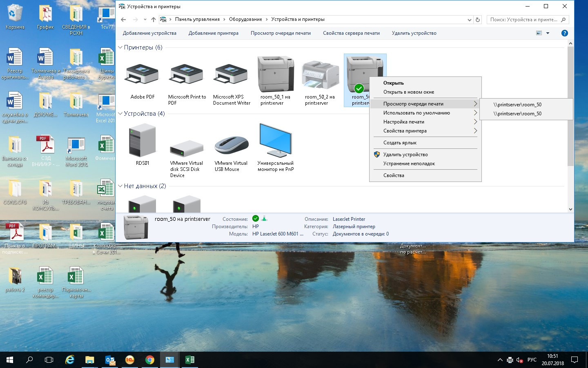Click the refresh button in address bar
588x368 pixels.
tap(478, 19)
